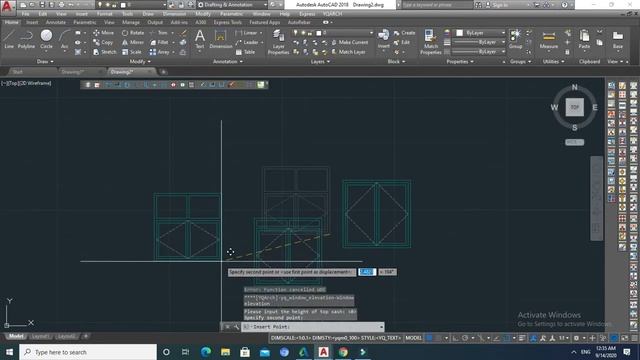The image size is (640, 360).
Task: Toggle MODEL space in status bar
Action: [413, 338]
